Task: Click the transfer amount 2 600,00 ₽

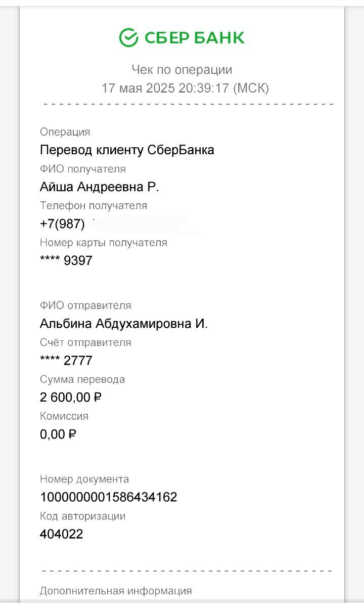Action: [71, 398]
